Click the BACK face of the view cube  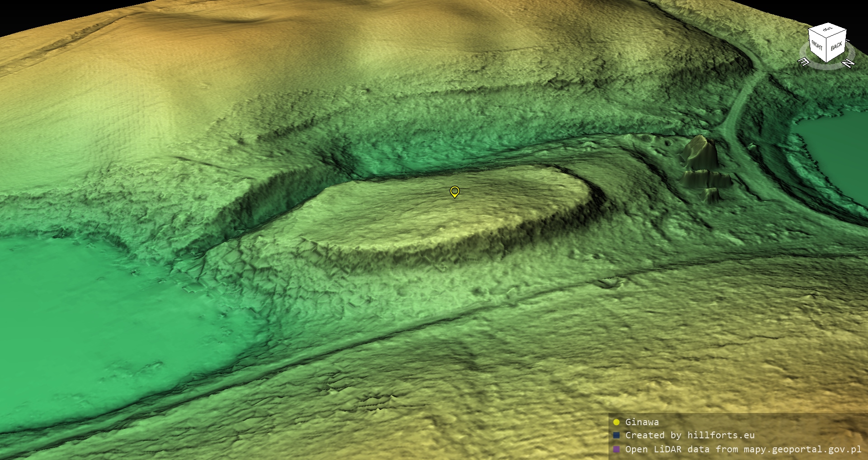click(x=836, y=46)
